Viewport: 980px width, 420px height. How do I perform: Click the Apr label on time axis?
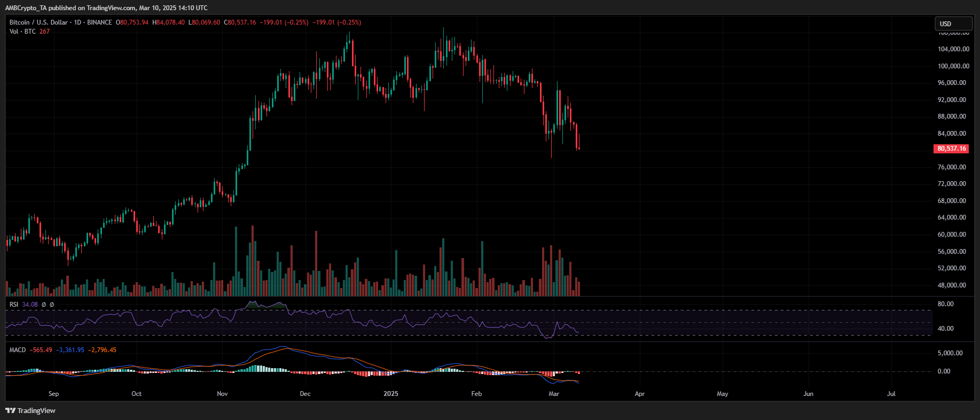[639, 394]
